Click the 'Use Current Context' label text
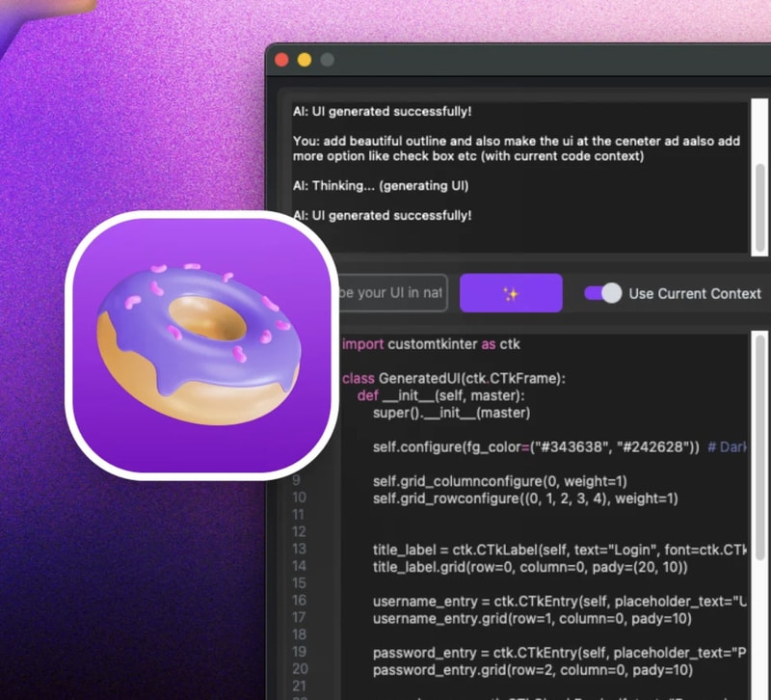This screenshot has height=700, width=771. [694, 293]
